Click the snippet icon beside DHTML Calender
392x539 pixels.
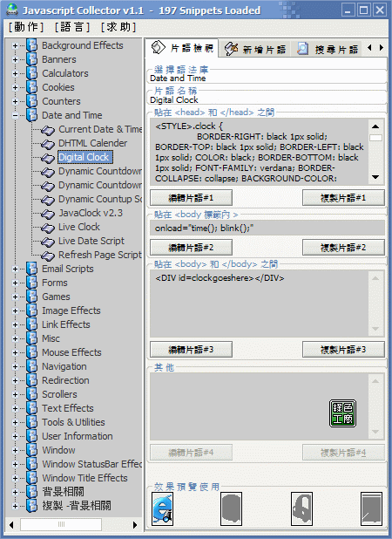tap(48, 144)
